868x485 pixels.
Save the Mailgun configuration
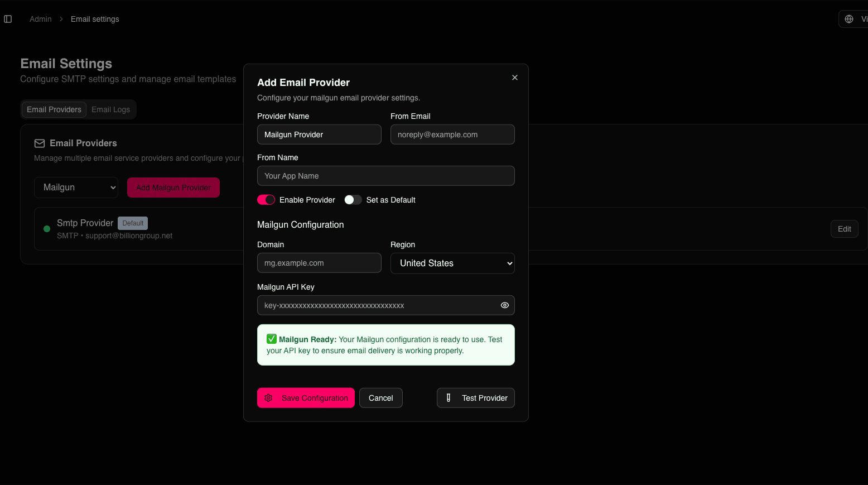[x=306, y=398]
